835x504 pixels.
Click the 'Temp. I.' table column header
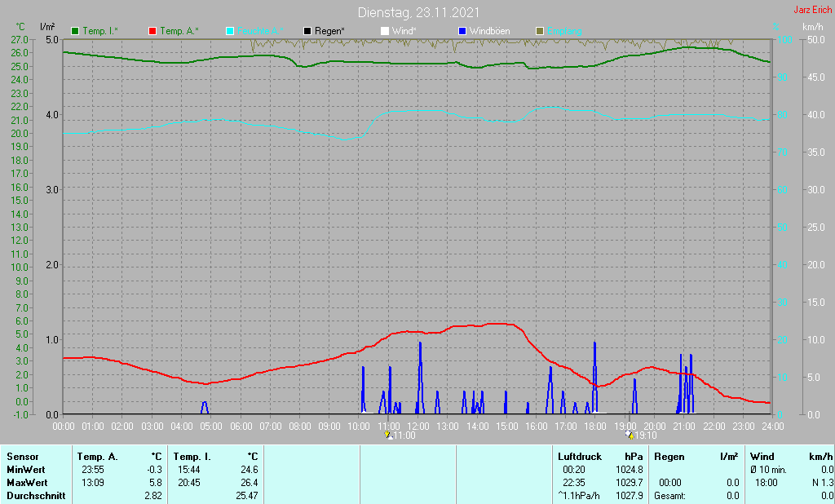(192, 457)
